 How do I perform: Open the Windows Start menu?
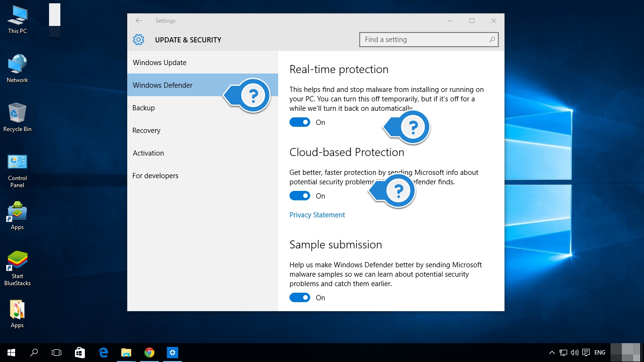(11, 353)
